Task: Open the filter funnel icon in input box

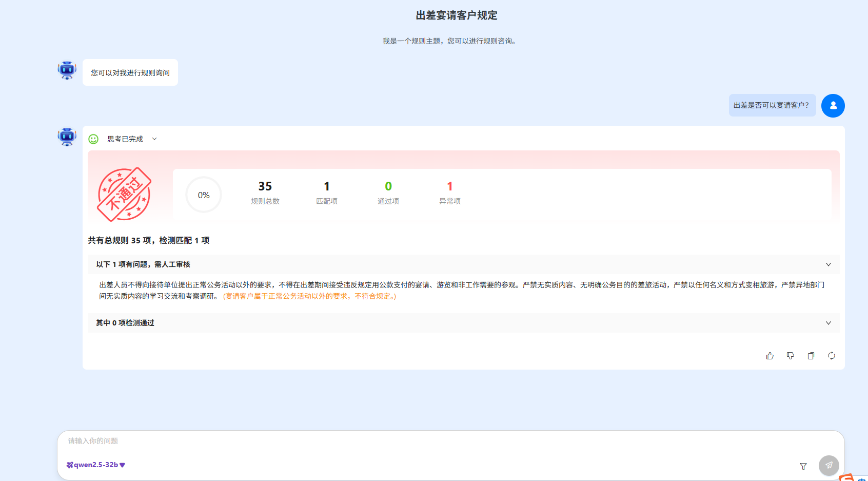Action: pyautogui.click(x=803, y=466)
